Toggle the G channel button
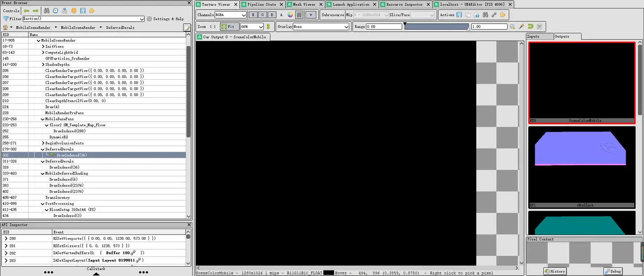This screenshot has height=276, width=644. (x=263, y=15)
